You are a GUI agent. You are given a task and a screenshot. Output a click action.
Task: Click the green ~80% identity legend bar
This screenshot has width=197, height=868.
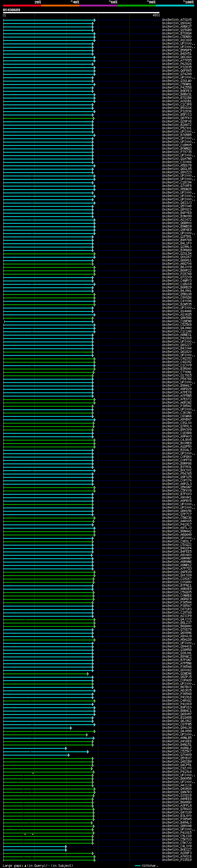point(137,6)
